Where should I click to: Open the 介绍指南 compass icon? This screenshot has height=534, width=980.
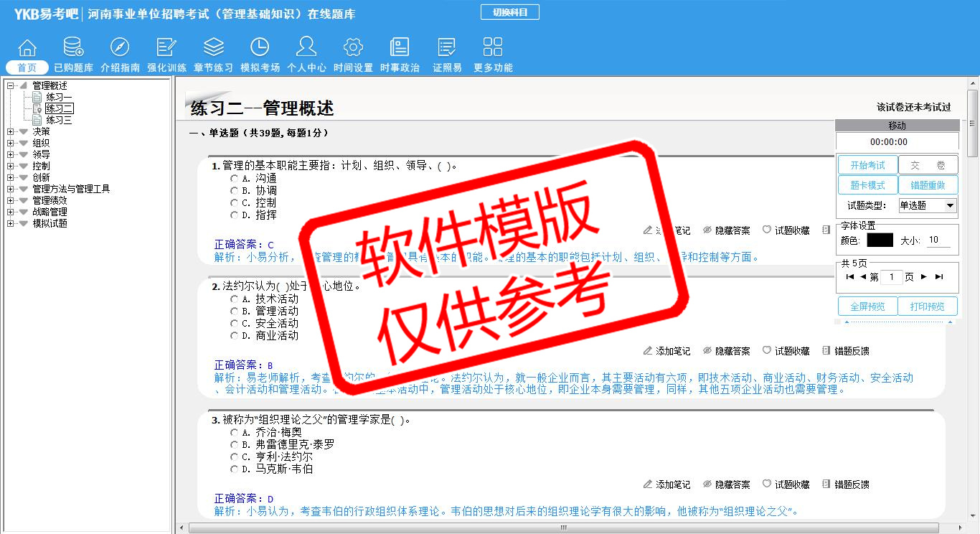[120, 48]
